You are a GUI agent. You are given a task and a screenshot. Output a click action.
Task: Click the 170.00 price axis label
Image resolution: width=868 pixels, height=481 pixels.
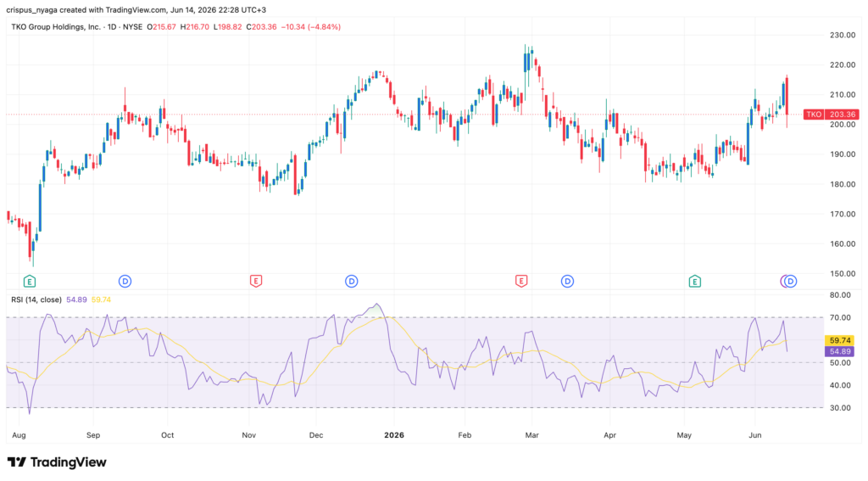[x=843, y=214]
